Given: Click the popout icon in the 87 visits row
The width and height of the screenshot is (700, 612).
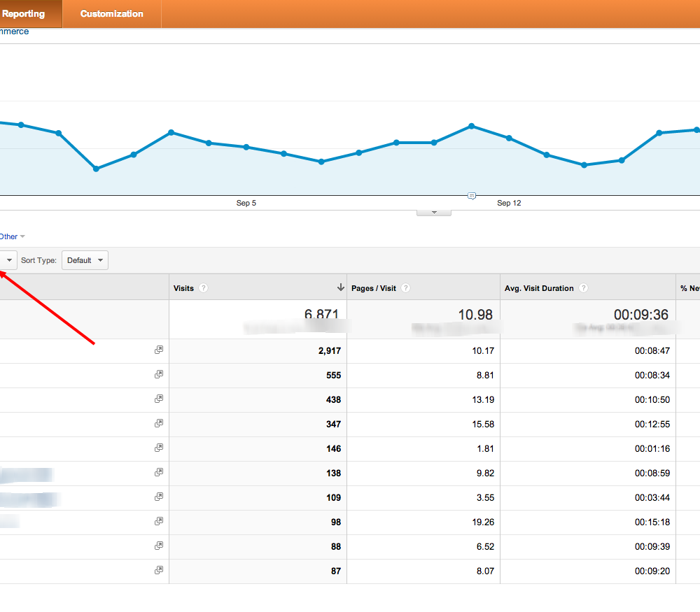Looking at the screenshot, I should (x=159, y=570).
